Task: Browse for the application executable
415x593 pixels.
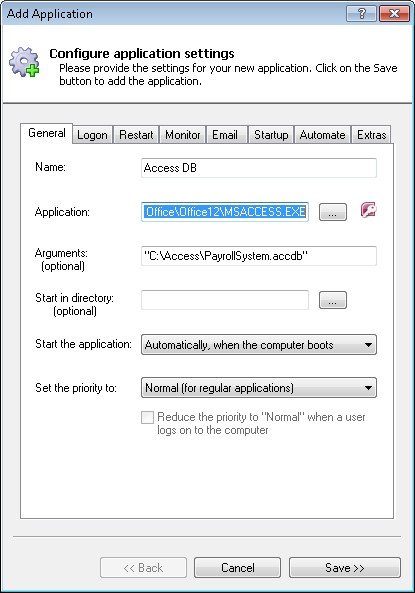Action: pyautogui.click(x=333, y=212)
